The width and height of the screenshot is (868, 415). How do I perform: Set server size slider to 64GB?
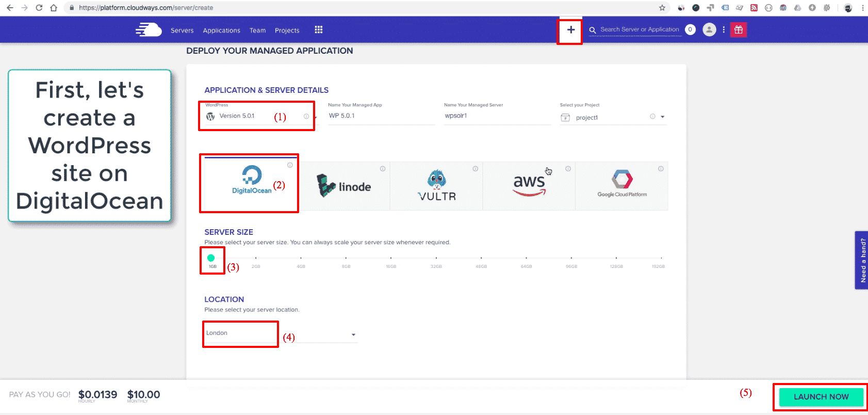coord(526,258)
